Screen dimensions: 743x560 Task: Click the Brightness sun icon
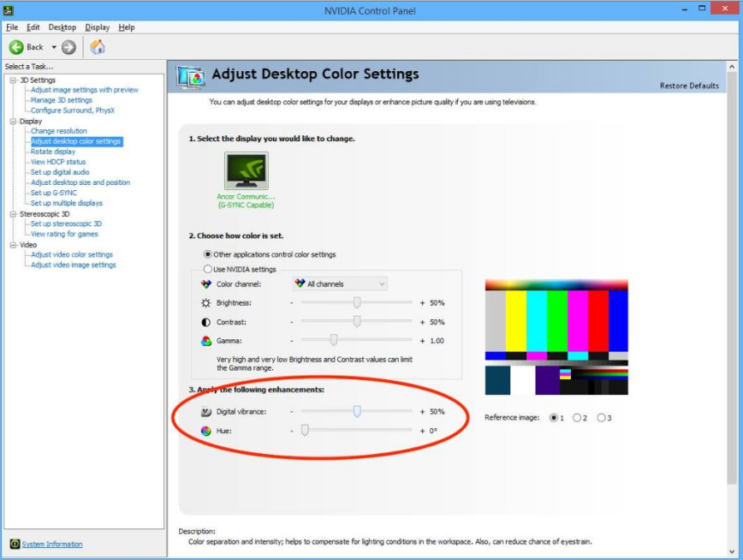coord(205,303)
